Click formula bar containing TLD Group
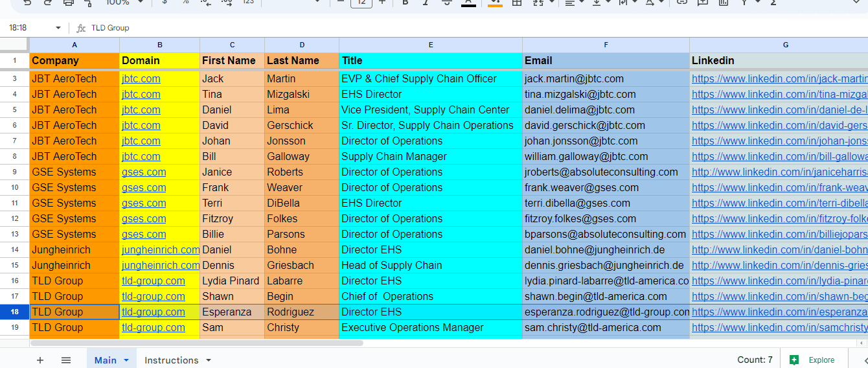 click(x=478, y=28)
